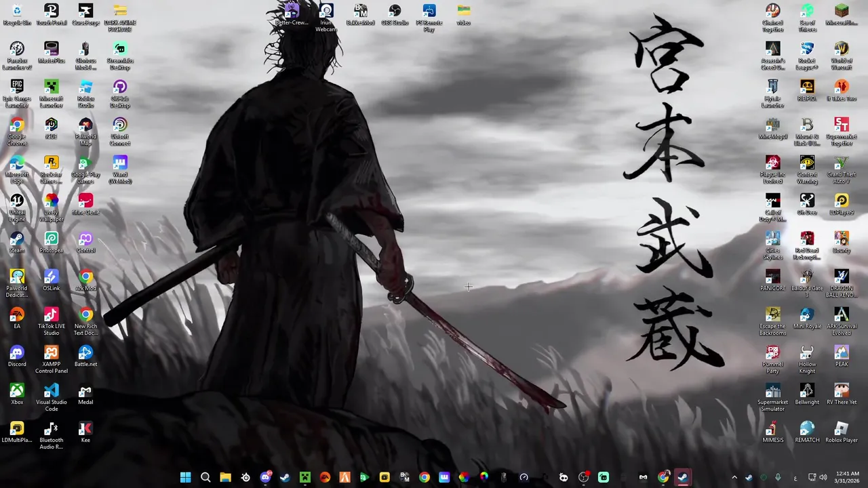Open the video folder on desktop

(x=464, y=15)
